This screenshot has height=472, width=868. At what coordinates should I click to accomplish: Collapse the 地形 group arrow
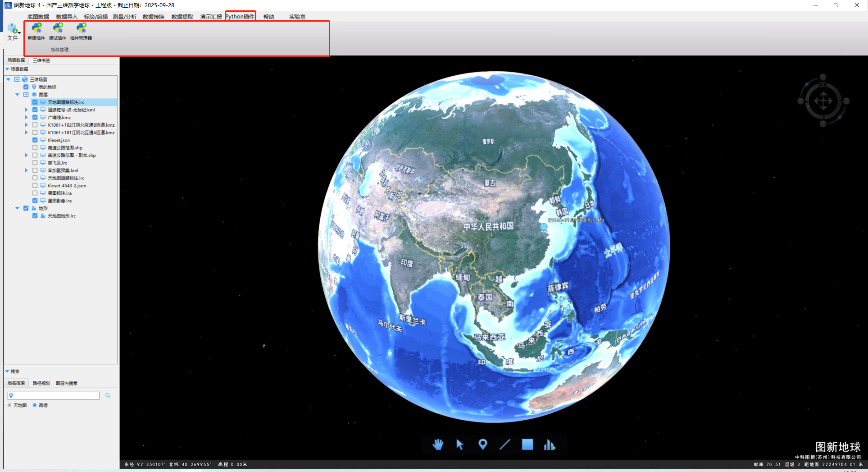(x=18, y=208)
